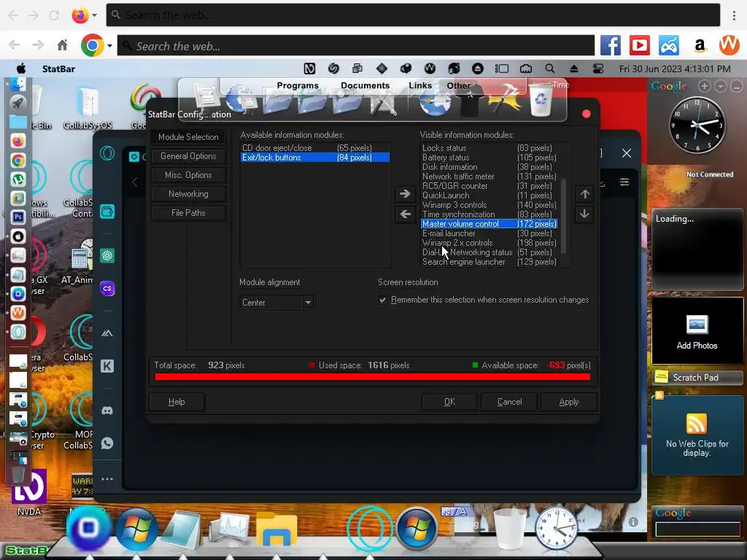Move selected module to visible list arrow

[x=405, y=194]
